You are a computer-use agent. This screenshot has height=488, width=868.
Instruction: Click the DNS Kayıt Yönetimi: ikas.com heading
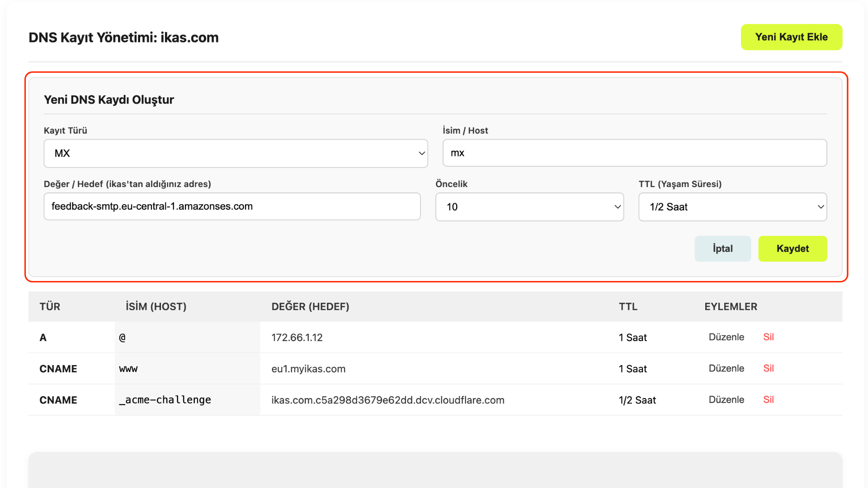tap(123, 38)
